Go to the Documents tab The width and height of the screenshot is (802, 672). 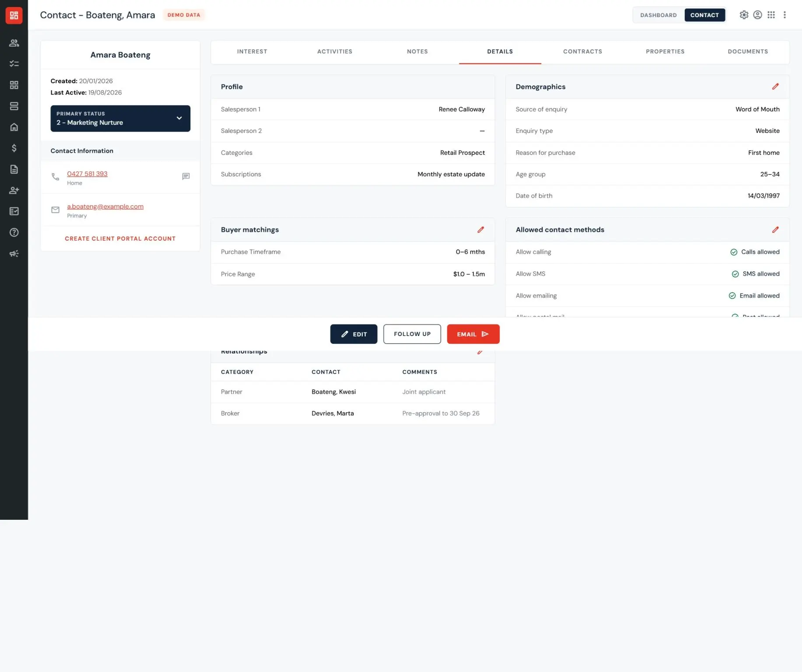tap(748, 52)
